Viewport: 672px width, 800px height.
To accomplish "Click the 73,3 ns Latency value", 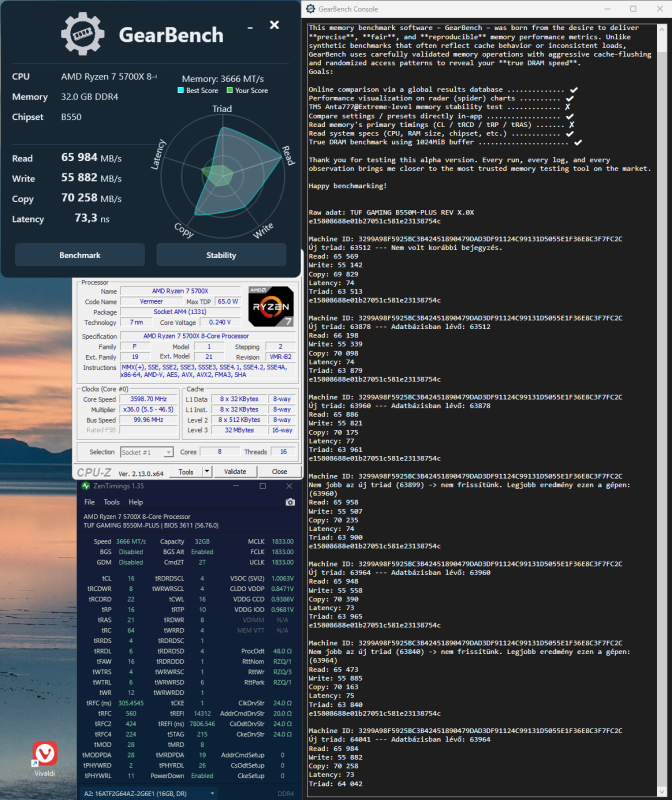I will [x=92, y=218].
